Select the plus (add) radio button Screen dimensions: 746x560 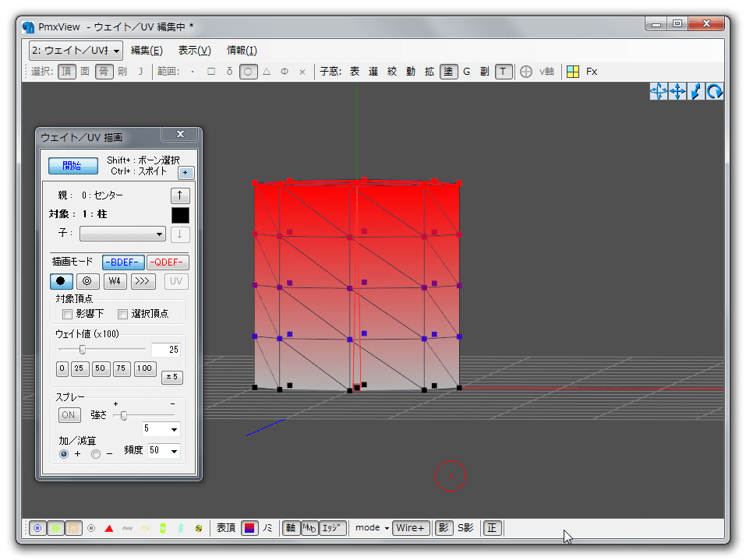point(64,454)
